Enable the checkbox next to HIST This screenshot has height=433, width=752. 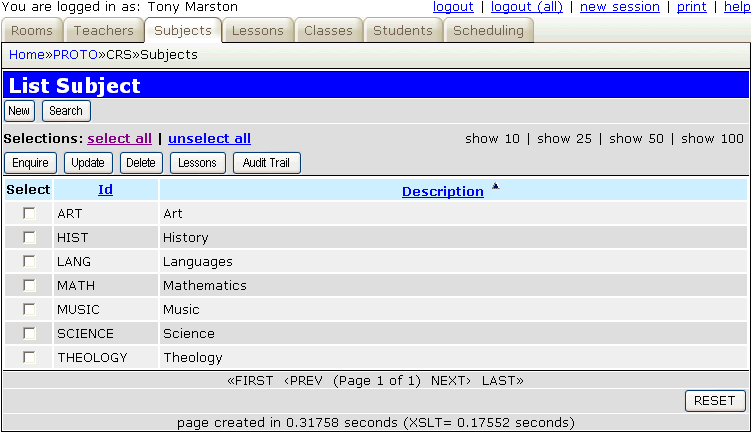(30, 237)
